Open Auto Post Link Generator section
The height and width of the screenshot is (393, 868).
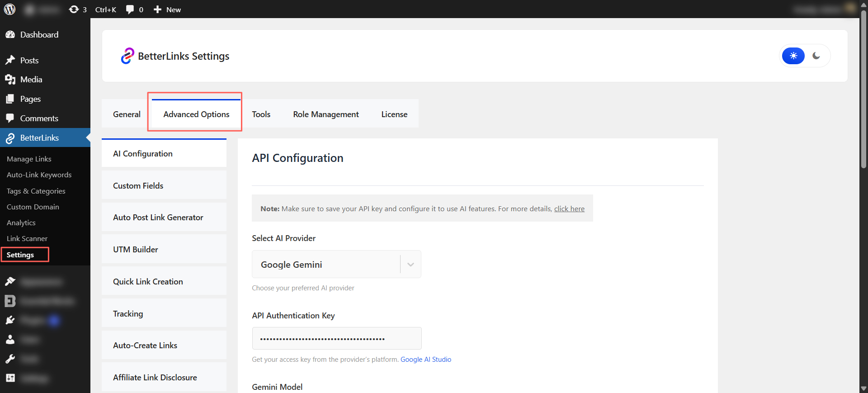164,218
